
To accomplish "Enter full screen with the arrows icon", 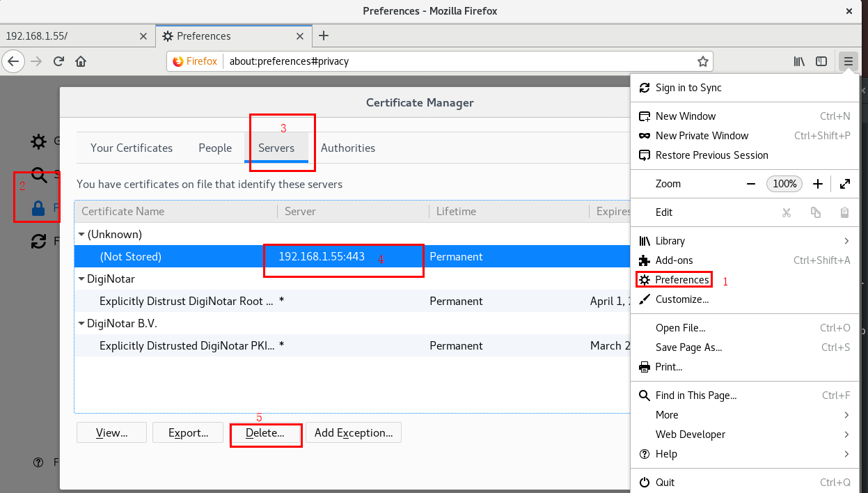I will tap(845, 184).
